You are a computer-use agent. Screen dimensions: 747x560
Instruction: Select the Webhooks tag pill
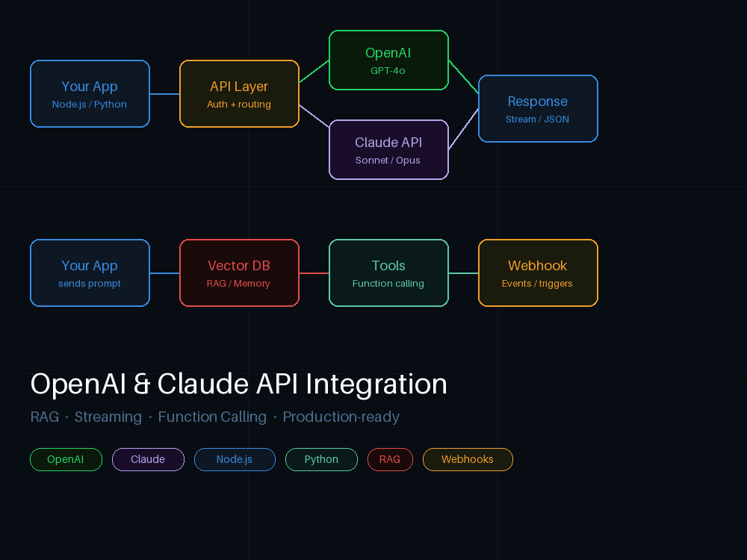tap(468, 459)
